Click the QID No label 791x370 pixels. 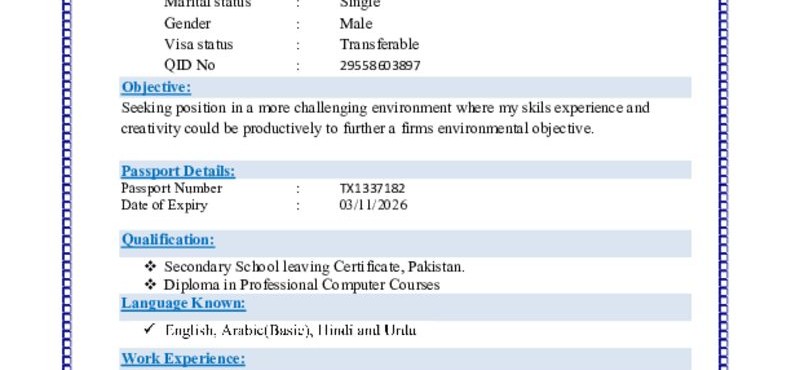pyautogui.click(x=190, y=65)
